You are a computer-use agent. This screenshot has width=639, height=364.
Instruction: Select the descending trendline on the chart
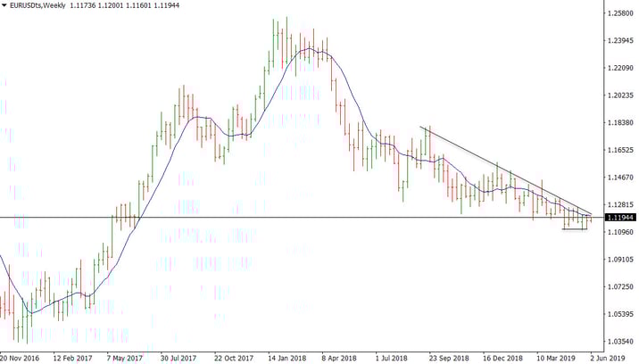(x=505, y=170)
